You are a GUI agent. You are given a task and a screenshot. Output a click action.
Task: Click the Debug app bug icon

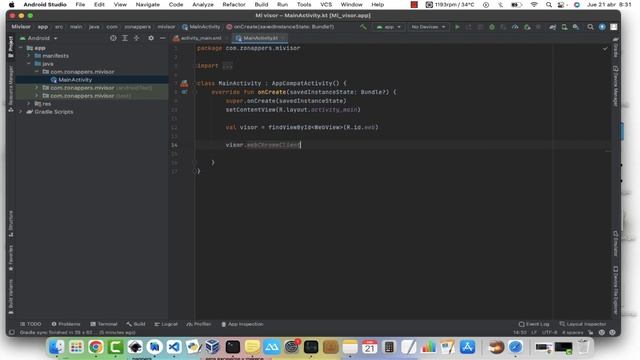(x=492, y=27)
